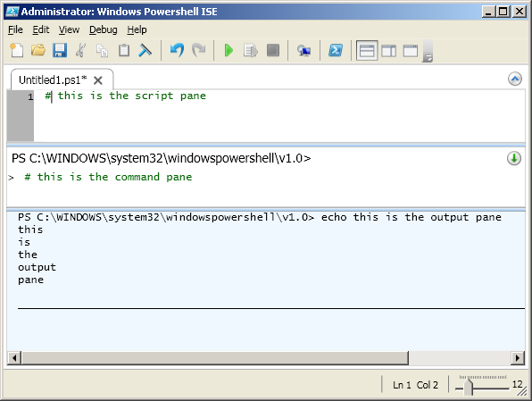This screenshot has width=532, height=401.
Task: Open the Debug menu
Action: [x=104, y=29]
